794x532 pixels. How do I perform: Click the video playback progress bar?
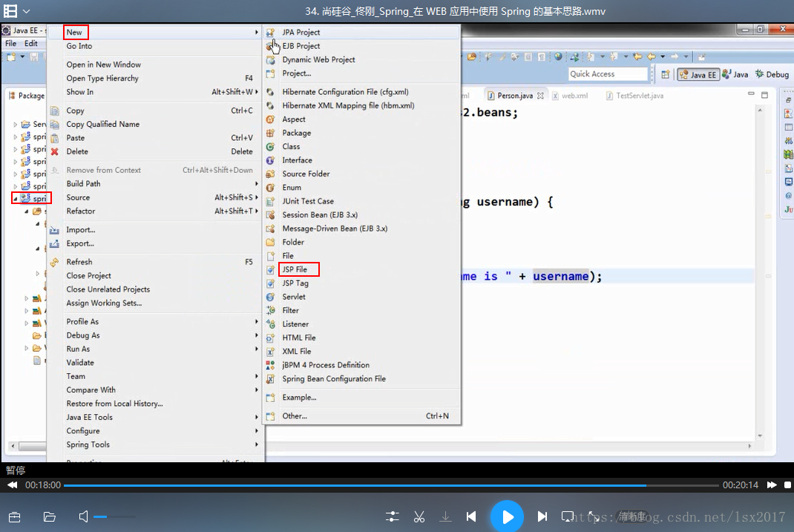tap(391, 485)
